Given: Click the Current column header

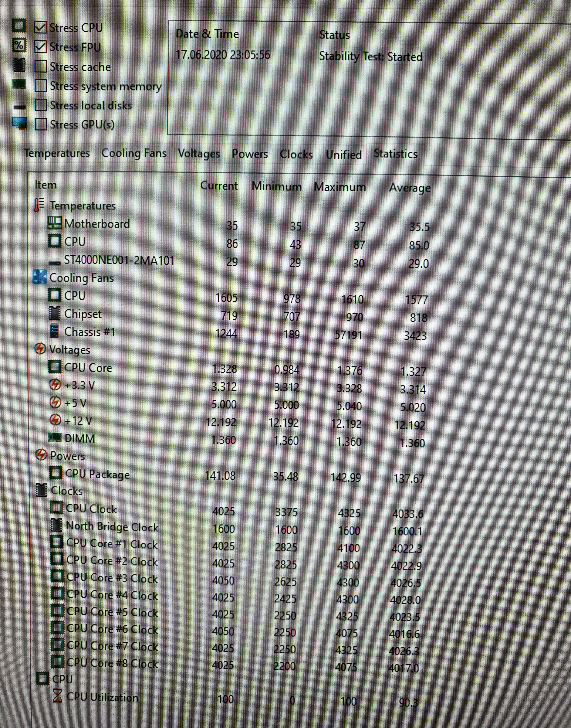Looking at the screenshot, I should pyautogui.click(x=219, y=186).
